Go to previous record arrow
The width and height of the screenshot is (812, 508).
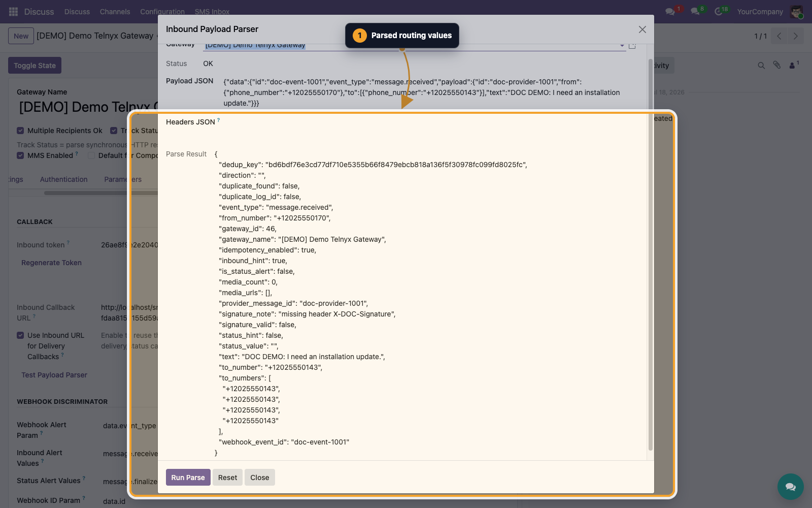tap(779, 36)
